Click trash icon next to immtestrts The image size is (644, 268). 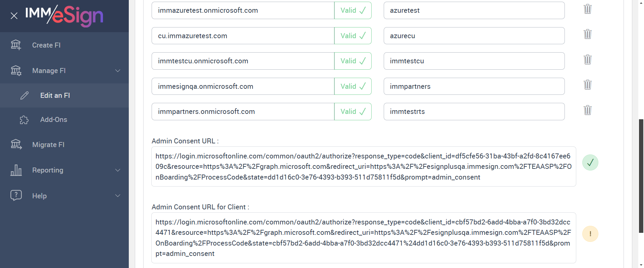(587, 110)
